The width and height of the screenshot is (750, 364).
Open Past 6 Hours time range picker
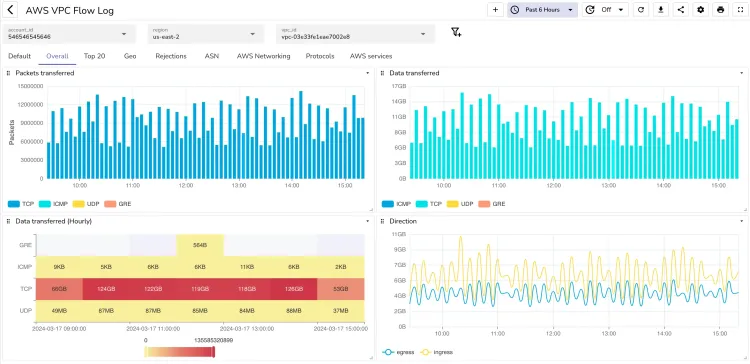[542, 10]
